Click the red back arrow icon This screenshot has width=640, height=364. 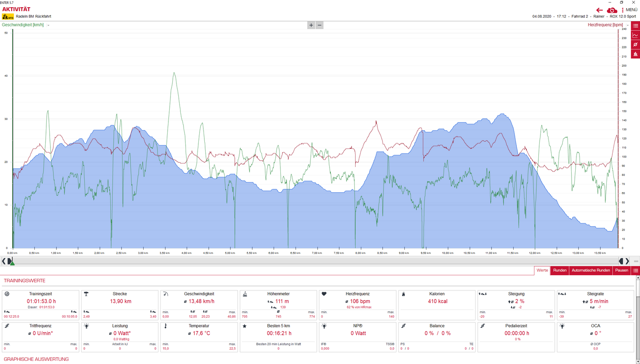pyautogui.click(x=599, y=10)
